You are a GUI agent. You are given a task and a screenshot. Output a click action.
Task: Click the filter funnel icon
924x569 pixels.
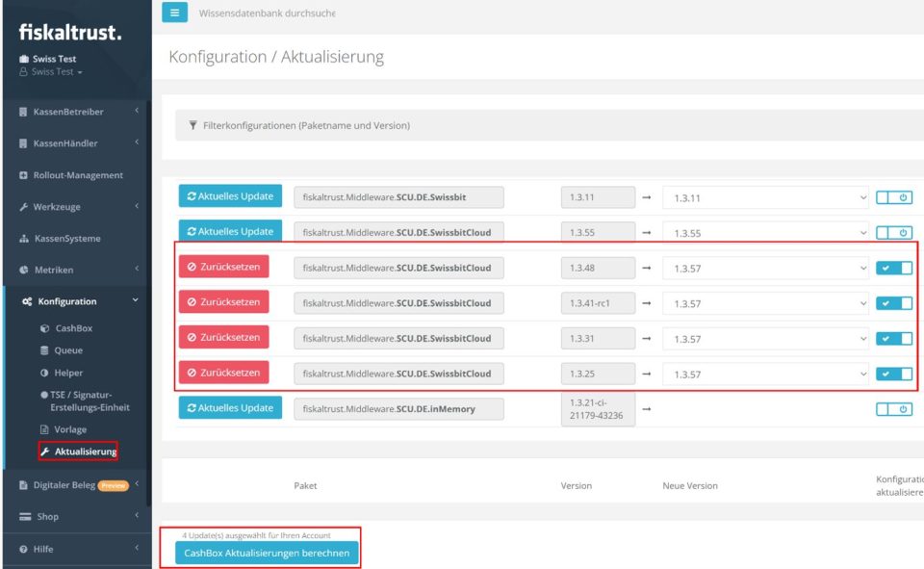[x=192, y=125]
